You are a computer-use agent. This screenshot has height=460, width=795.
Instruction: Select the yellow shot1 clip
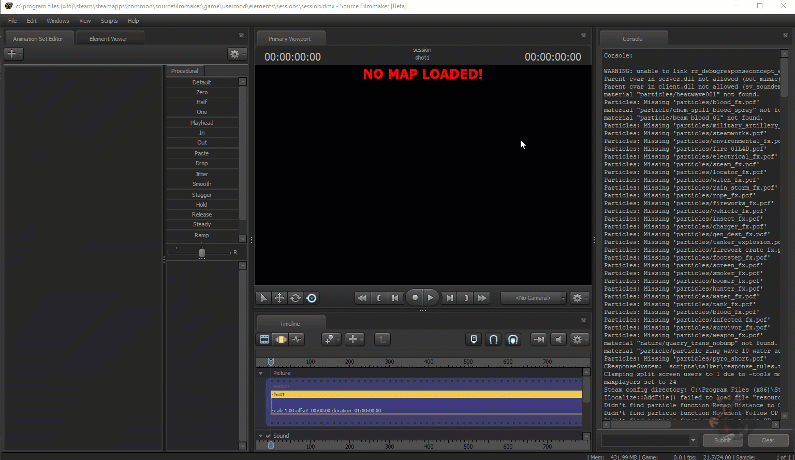click(426, 394)
